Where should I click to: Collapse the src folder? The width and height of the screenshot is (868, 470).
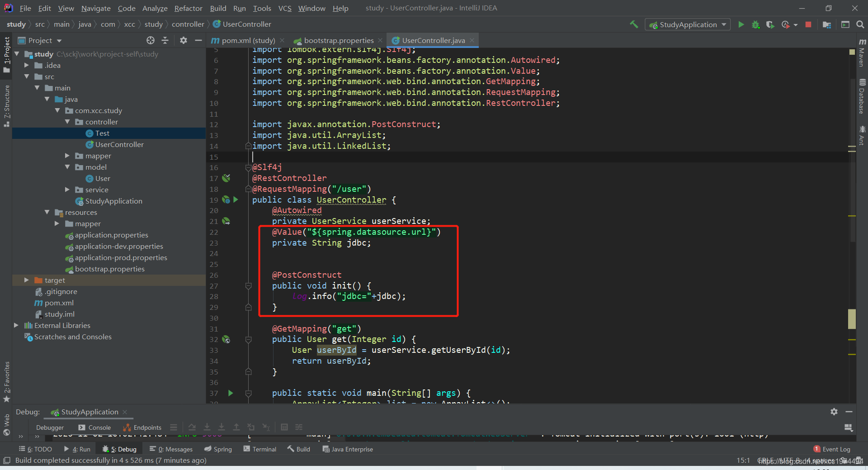click(27, 76)
